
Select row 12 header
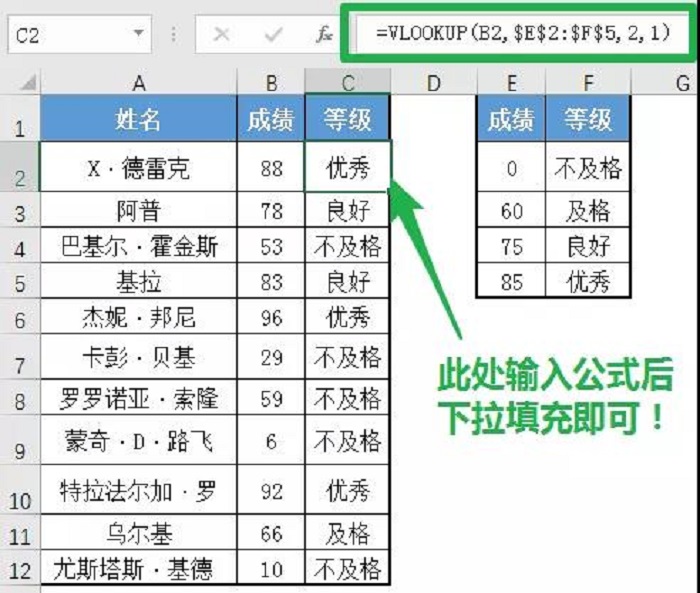coord(20,567)
